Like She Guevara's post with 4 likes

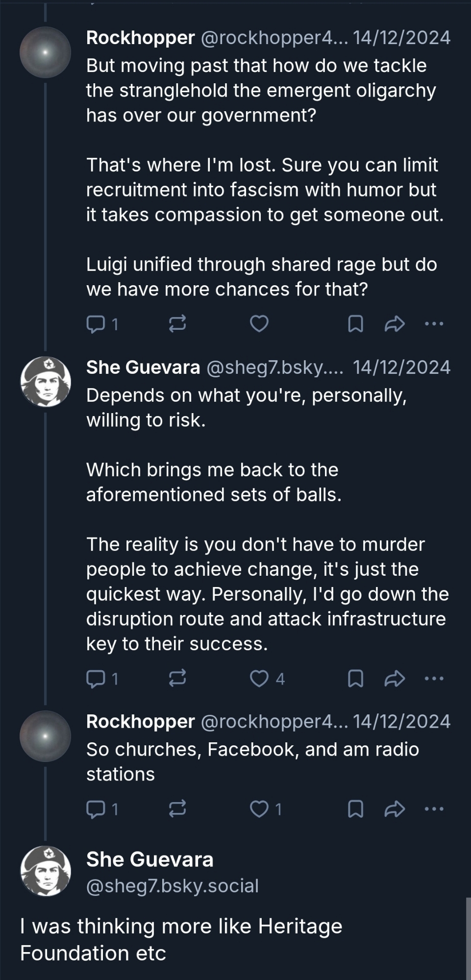pyautogui.click(x=259, y=679)
